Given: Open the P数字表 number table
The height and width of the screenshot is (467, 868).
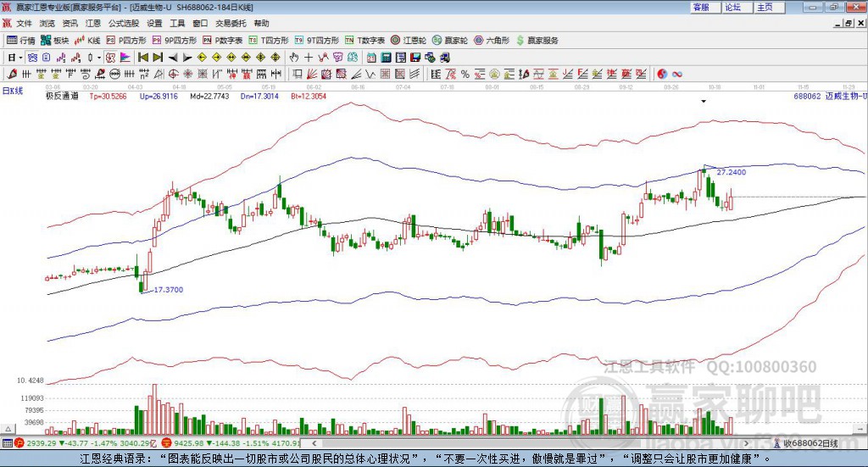Looking at the screenshot, I should point(223,41).
